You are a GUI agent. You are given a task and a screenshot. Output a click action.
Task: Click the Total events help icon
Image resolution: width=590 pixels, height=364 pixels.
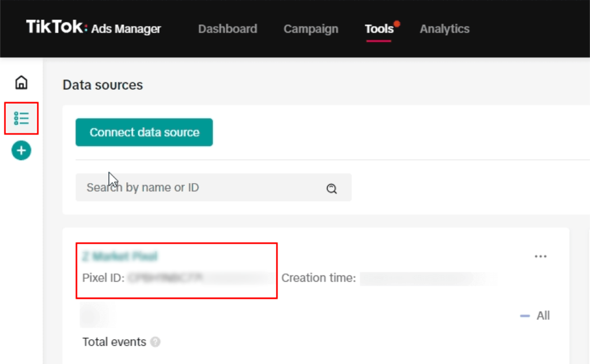pos(155,342)
